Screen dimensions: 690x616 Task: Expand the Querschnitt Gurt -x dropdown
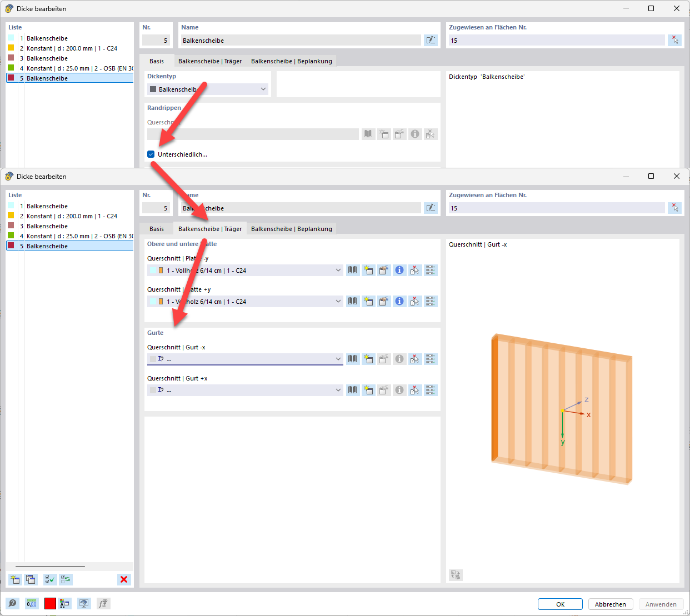[x=338, y=359]
